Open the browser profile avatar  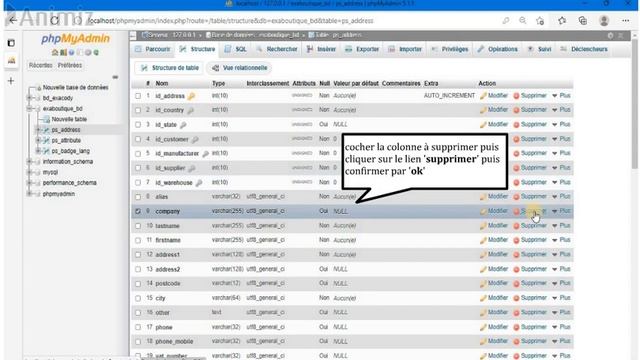click(x=604, y=20)
